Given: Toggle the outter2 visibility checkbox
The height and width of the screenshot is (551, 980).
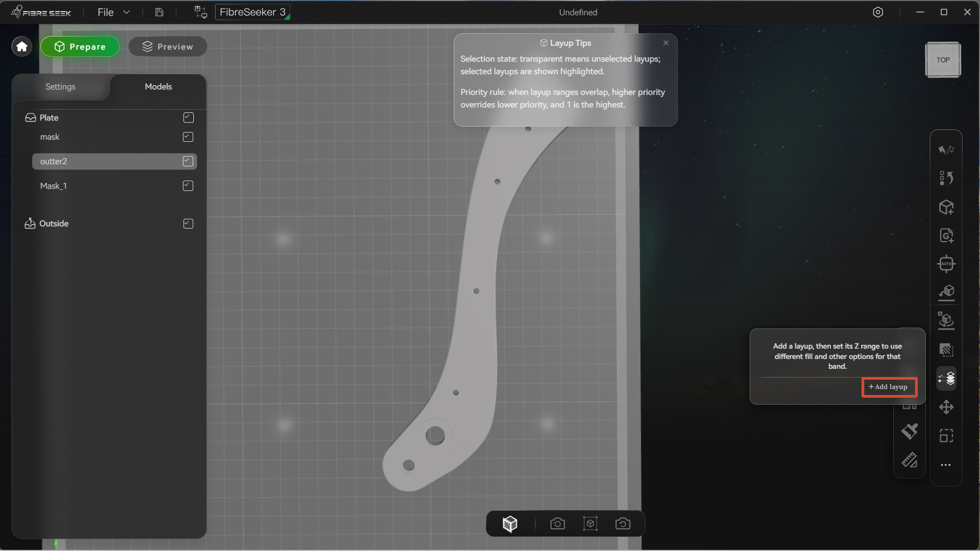Looking at the screenshot, I should point(188,161).
